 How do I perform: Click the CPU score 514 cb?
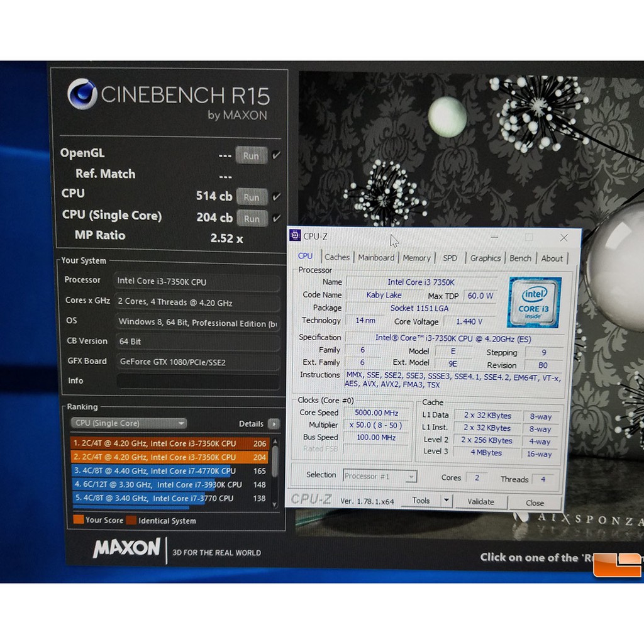coord(214,196)
